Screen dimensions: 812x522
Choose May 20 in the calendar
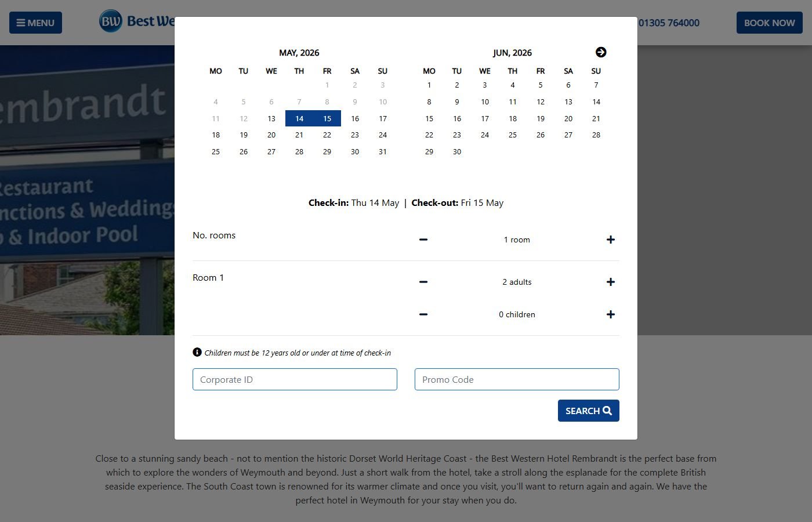[x=271, y=135]
